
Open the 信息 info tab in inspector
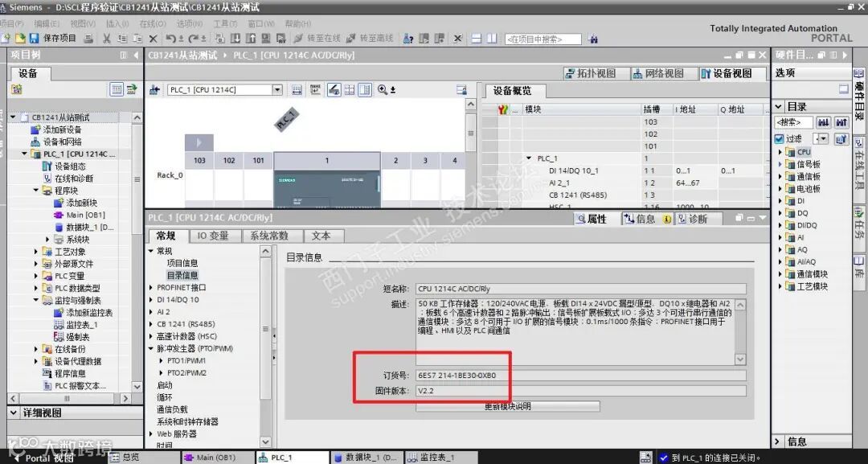(646, 219)
